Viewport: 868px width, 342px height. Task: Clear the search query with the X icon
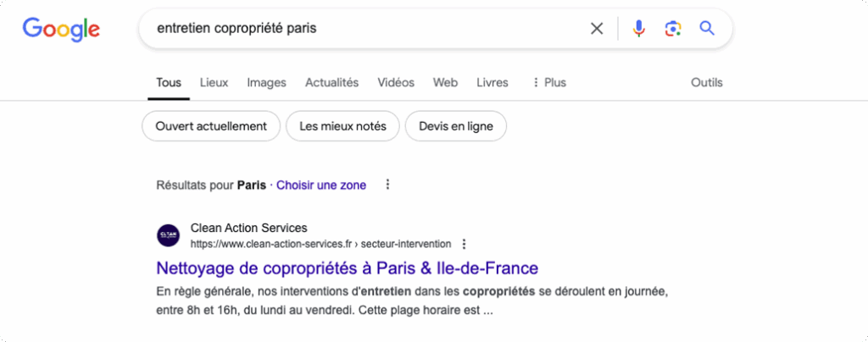point(597,29)
